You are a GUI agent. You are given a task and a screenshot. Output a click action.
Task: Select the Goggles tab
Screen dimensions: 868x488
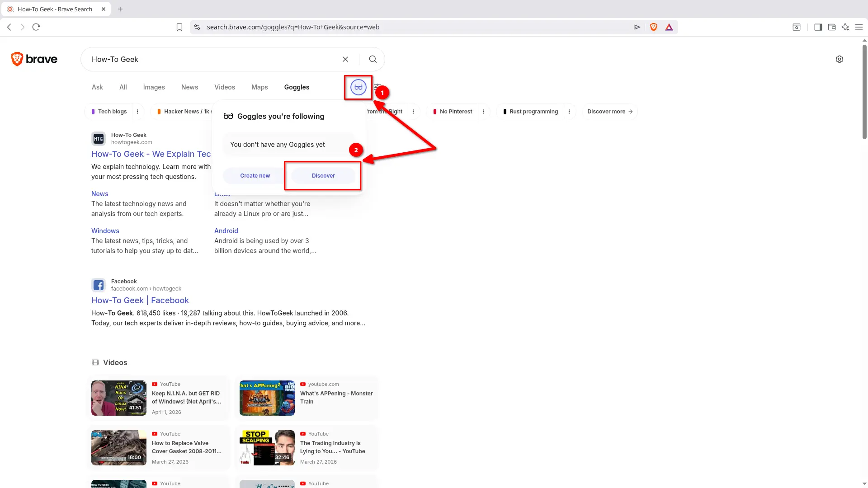pos(297,87)
